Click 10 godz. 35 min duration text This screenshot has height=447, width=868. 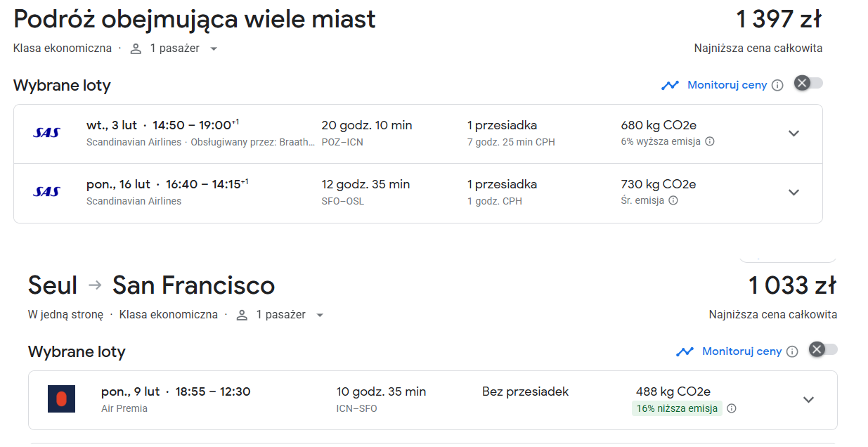381,392
